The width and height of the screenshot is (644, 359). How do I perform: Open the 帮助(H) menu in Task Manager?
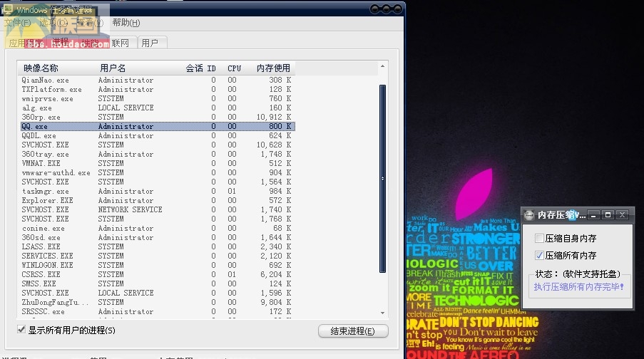126,23
